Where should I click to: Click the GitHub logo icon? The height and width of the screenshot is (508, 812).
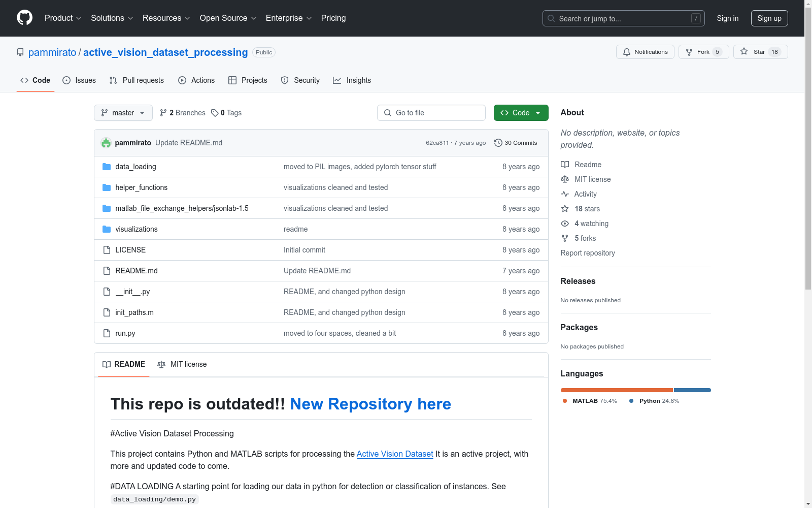pyautogui.click(x=24, y=18)
